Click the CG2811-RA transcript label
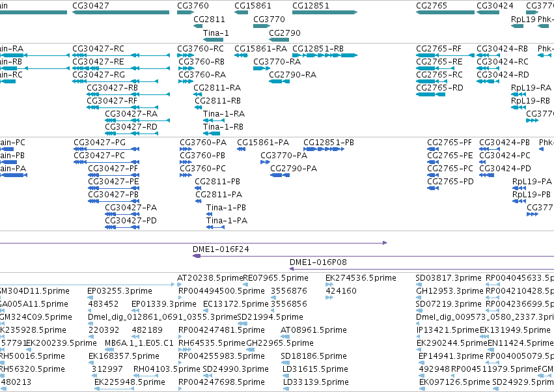This screenshot has height=392, width=554. pyautogui.click(x=217, y=88)
